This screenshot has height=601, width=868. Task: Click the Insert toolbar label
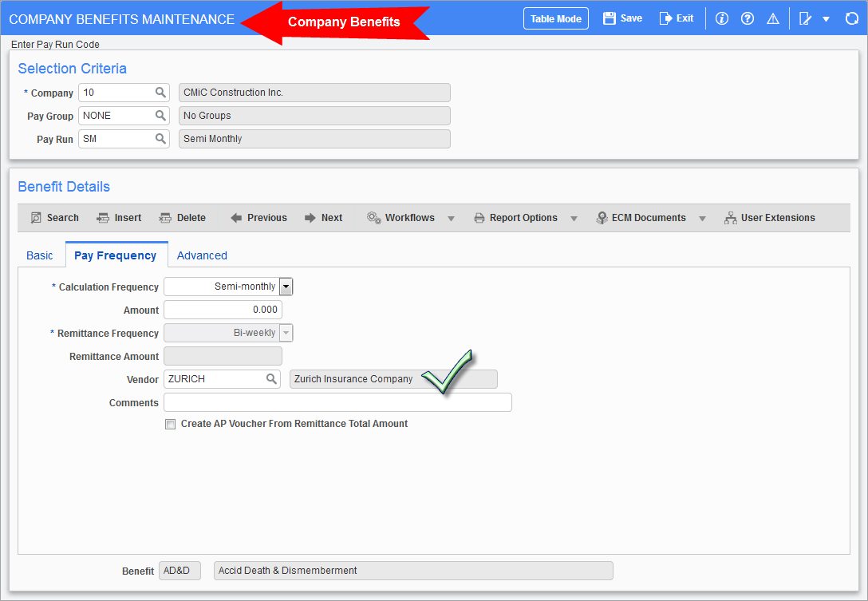[128, 218]
